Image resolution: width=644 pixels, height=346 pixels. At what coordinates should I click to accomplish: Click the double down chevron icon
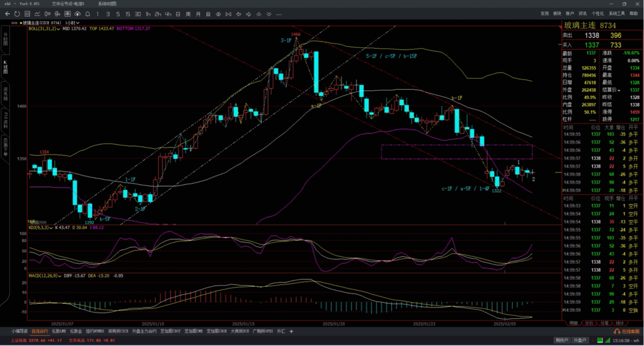269,14
